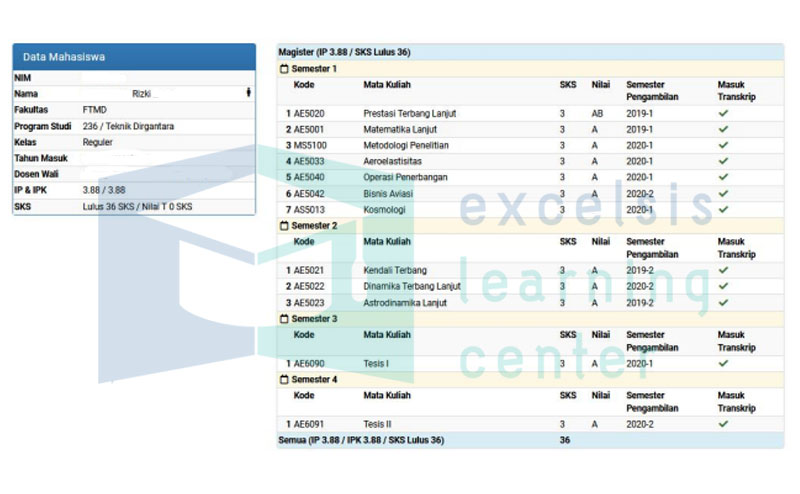Click checkmark for Kosmologi row

point(723,209)
